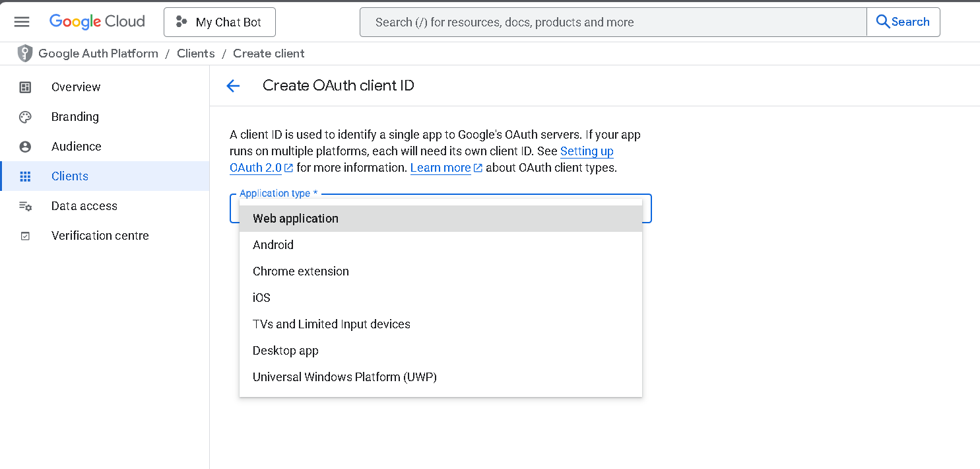Image resolution: width=980 pixels, height=469 pixels.
Task: Open the Setting up OAuth 2.0 link
Action: tap(586, 151)
